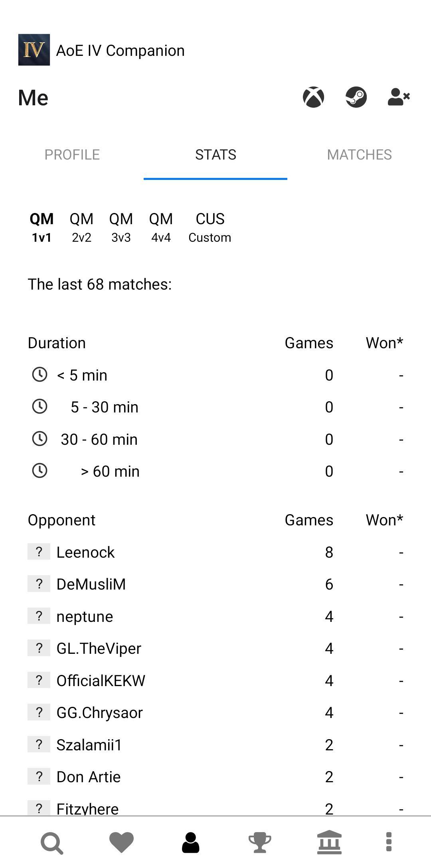Tap the Xbox account icon
The width and height of the screenshot is (431, 868).
point(313,97)
